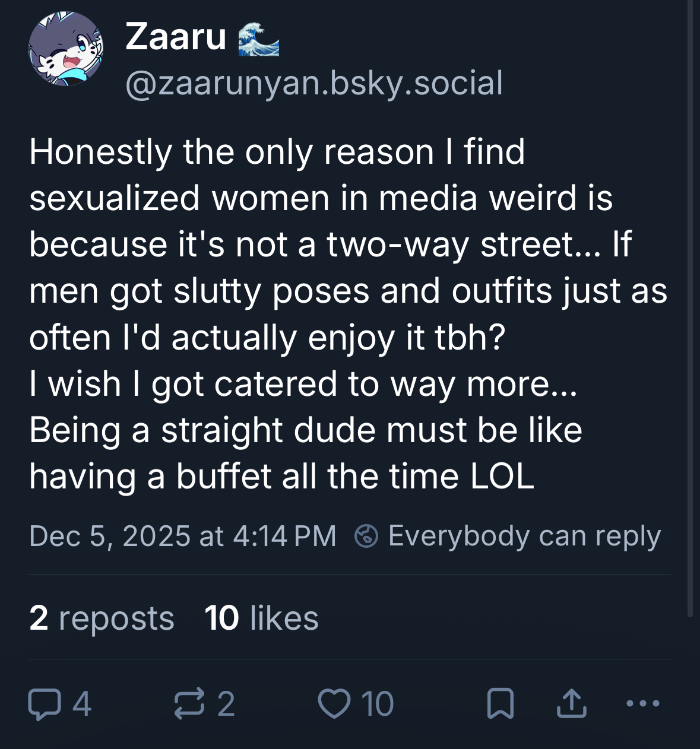Open the "Everybody can reply" setting
The image size is (700, 749).
[x=524, y=536]
